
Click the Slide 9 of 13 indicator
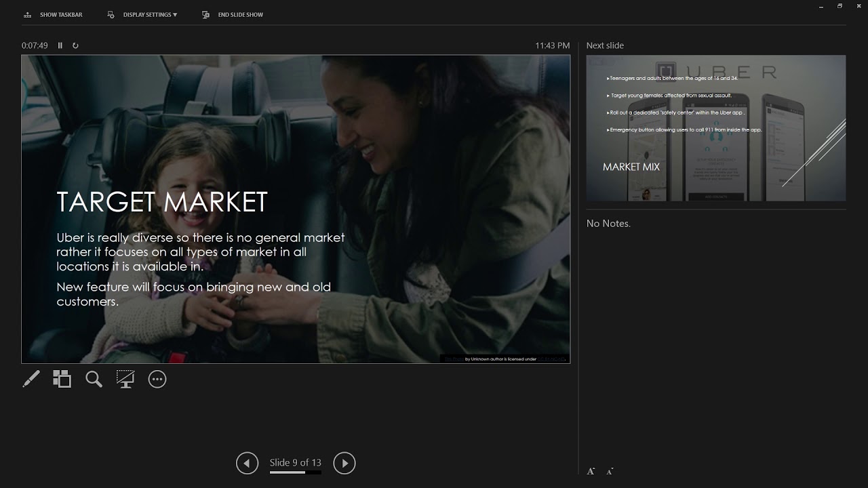pyautogui.click(x=296, y=462)
